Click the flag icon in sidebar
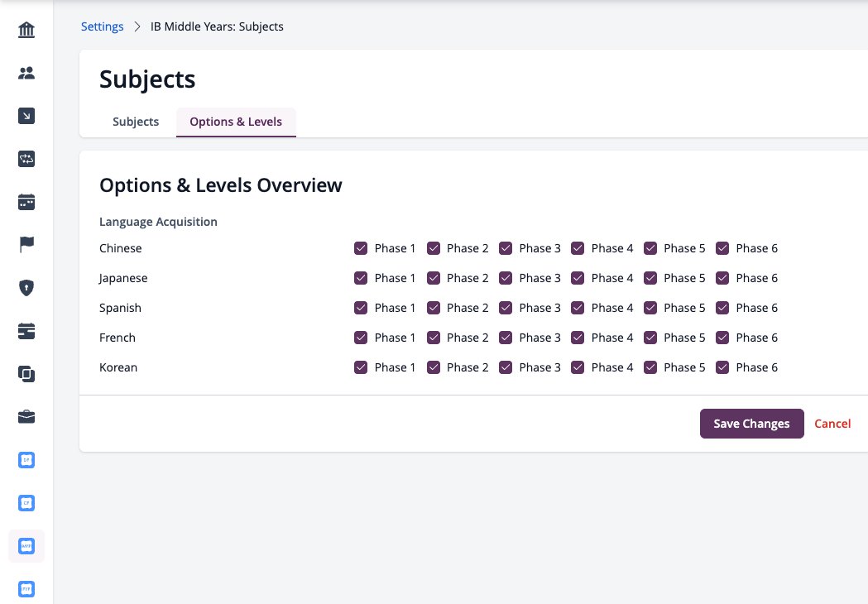Screen dimensions: 868x604 click(26, 244)
